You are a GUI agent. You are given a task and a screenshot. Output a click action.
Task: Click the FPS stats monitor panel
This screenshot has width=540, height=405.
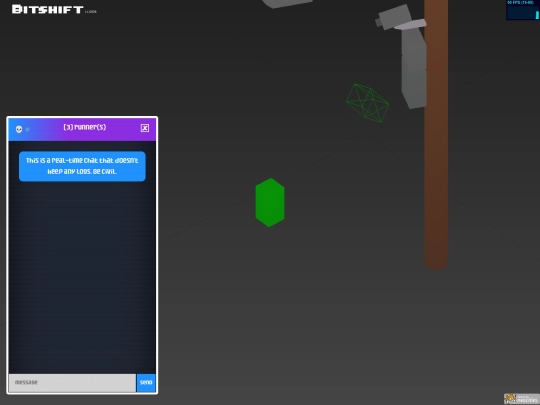pyautogui.click(x=522, y=10)
